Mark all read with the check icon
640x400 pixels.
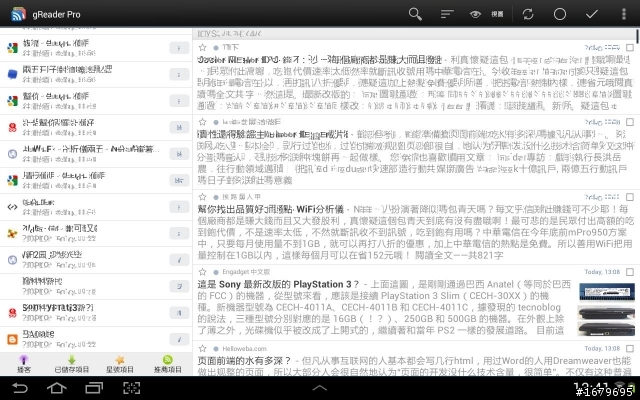pos(591,14)
